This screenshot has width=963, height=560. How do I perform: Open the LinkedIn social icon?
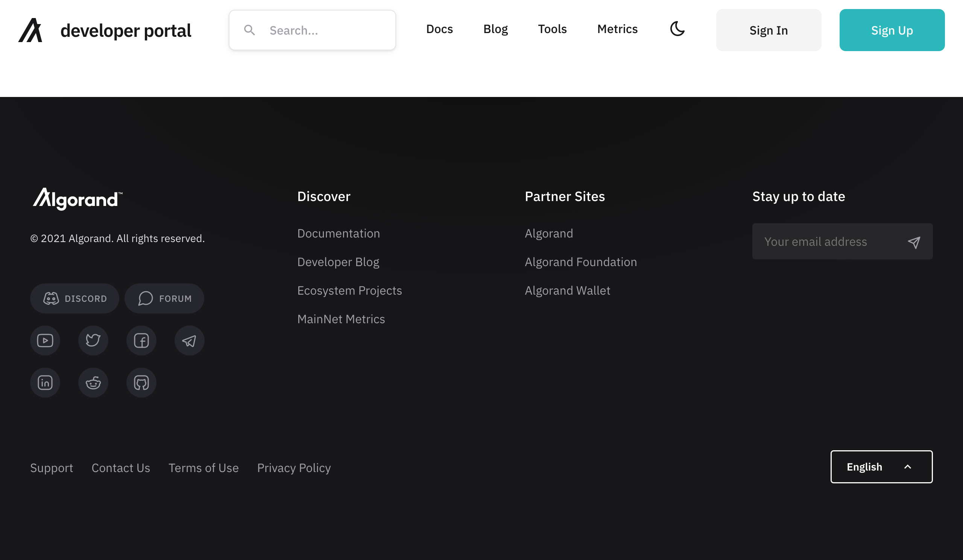45,383
